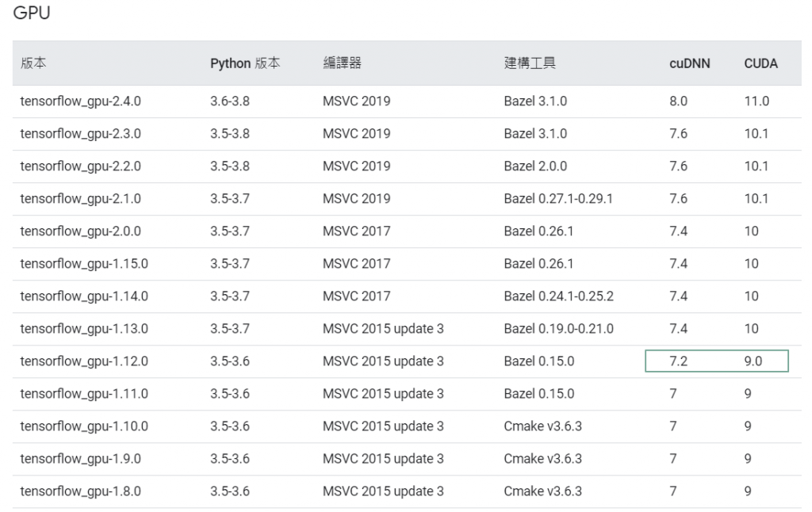The image size is (812, 512).
Task: Select the tensorflow_gpu-1.14.0 cell
Action: [x=84, y=296]
